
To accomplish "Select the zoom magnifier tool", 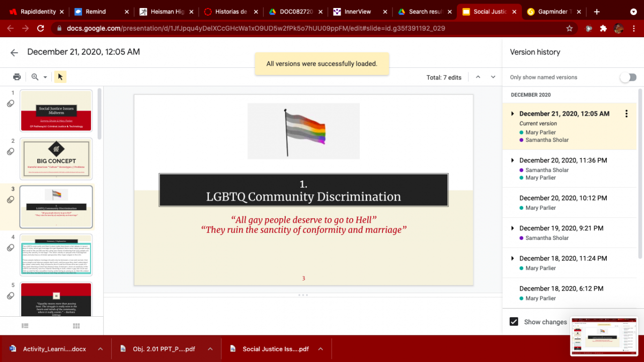I will tap(35, 77).
